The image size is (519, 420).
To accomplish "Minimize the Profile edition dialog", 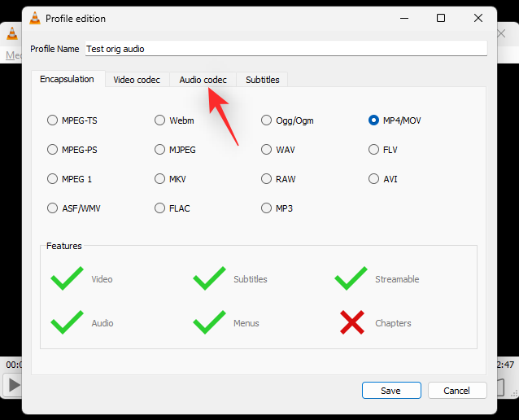I will click(x=404, y=18).
